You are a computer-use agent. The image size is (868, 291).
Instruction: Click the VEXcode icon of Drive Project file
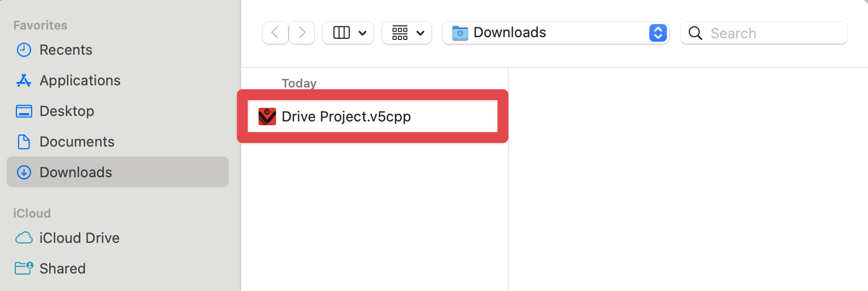267,117
